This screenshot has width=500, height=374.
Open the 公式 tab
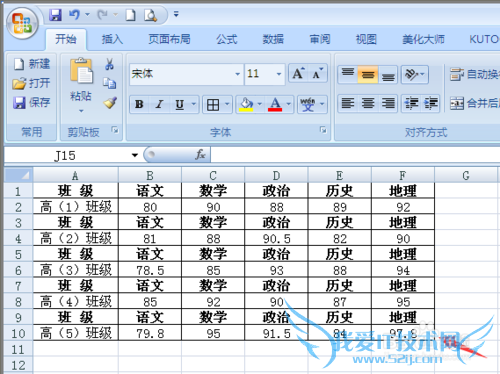pos(227,39)
